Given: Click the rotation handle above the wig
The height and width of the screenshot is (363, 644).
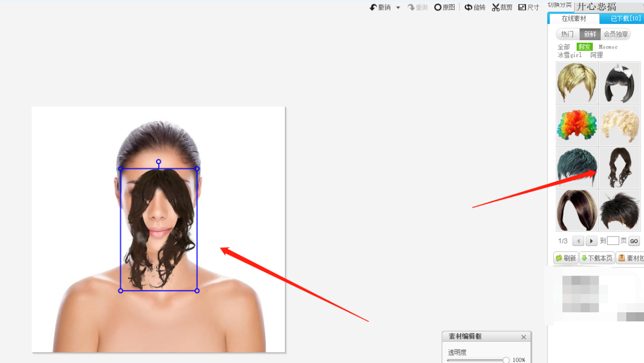Looking at the screenshot, I should coord(158,162).
